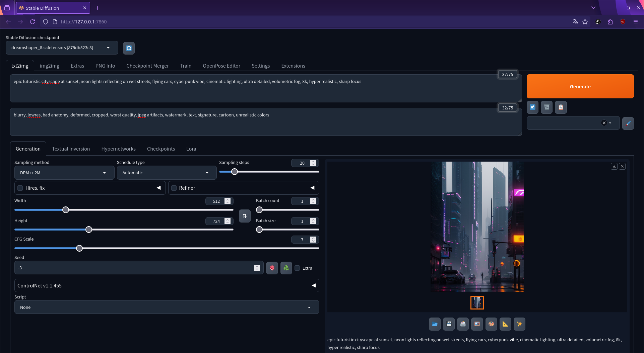This screenshot has width=644, height=353.
Task: Enable the Hires. fix checkbox
Action: pos(20,188)
